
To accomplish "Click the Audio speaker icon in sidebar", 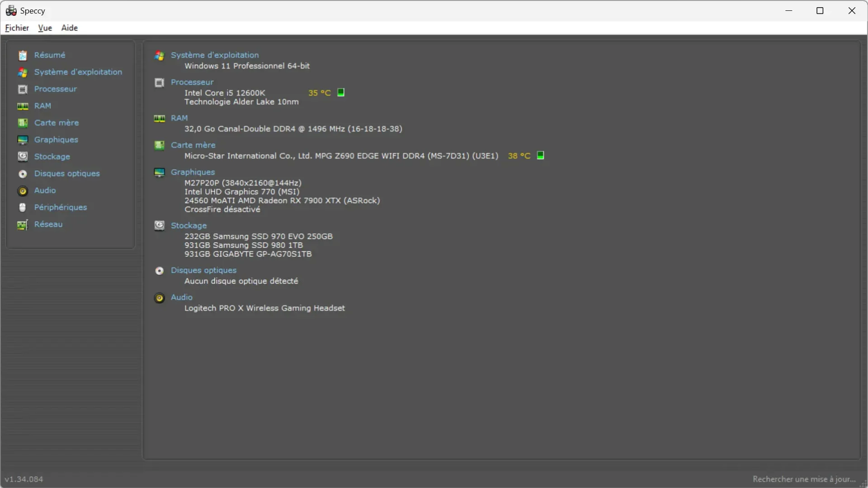I will (23, 191).
